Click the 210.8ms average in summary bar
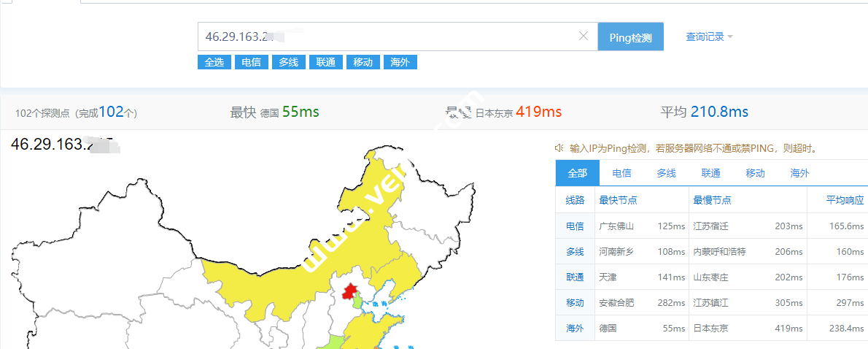This screenshot has width=868, height=349. pos(720,112)
